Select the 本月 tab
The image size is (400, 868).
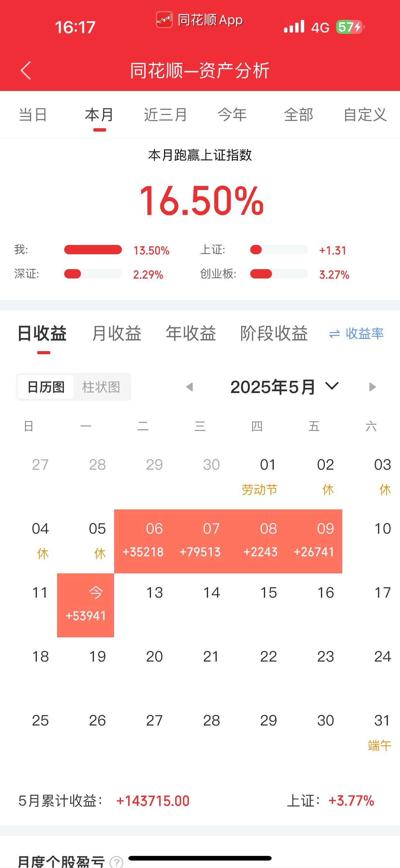tap(99, 115)
